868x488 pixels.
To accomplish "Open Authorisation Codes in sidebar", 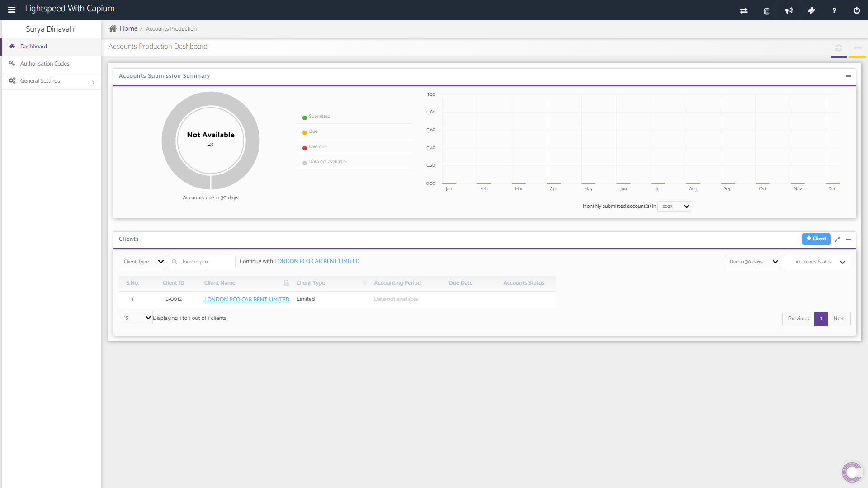I will click(45, 64).
